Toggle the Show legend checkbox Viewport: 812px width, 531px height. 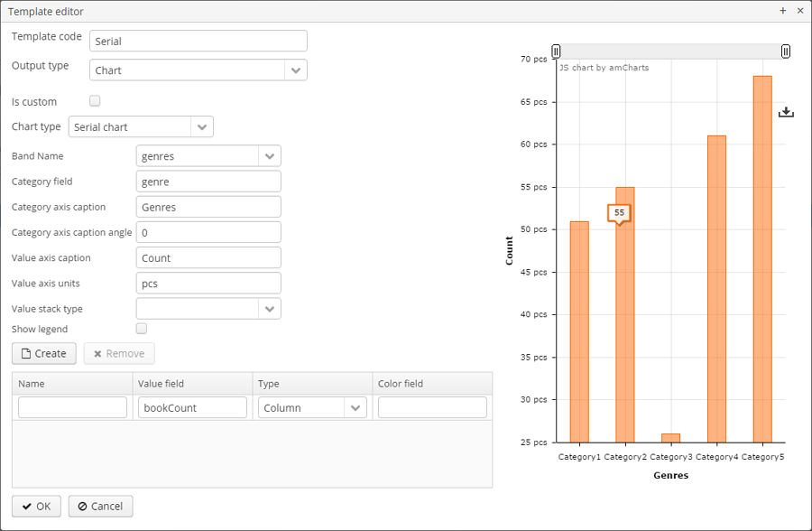pyautogui.click(x=142, y=329)
